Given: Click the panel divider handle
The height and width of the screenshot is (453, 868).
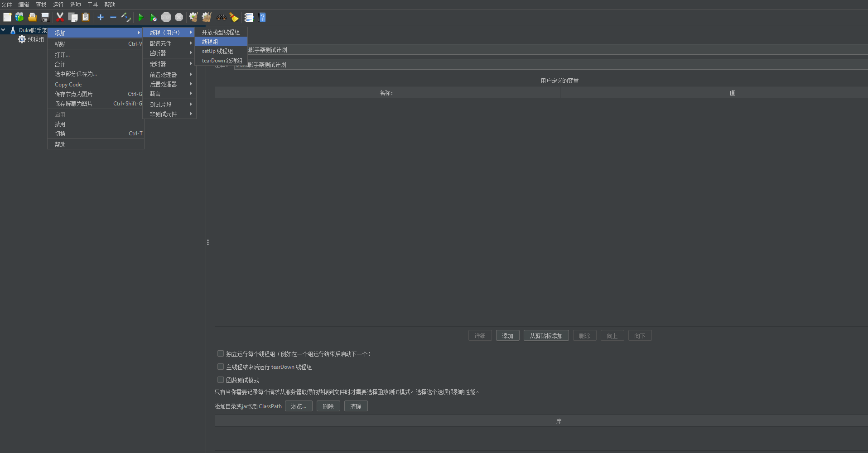Looking at the screenshot, I should [x=208, y=243].
